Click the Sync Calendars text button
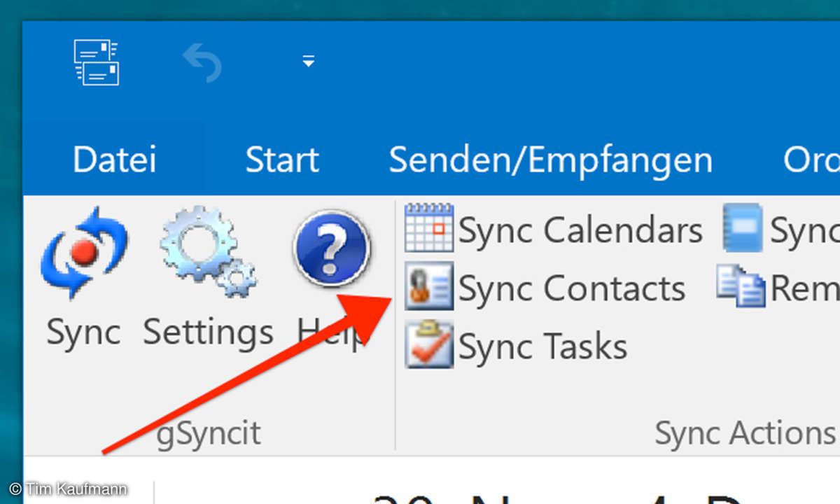The width and height of the screenshot is (840, 504). tap(580, 231)
